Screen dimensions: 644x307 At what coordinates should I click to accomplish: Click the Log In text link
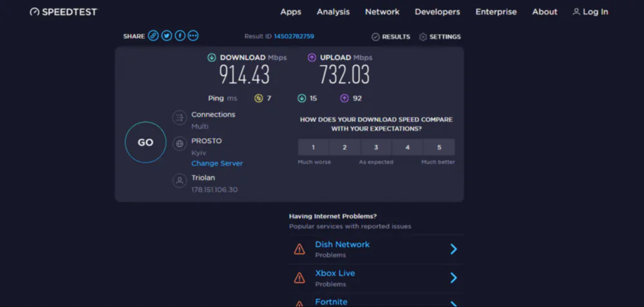(x=595, y=12)
